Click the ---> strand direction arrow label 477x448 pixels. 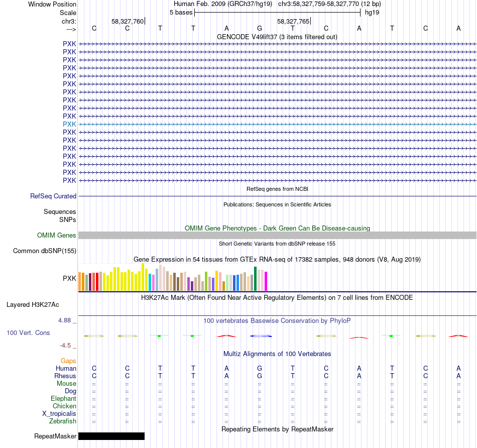[71, 29]
